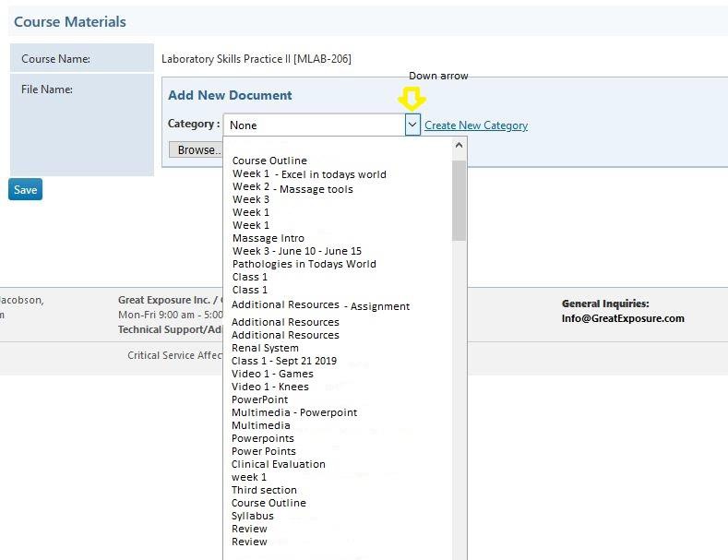Screen dimensions: 728x560
Task: Pick Class 1 - Sept 21 2019
Action: [284, 361]
